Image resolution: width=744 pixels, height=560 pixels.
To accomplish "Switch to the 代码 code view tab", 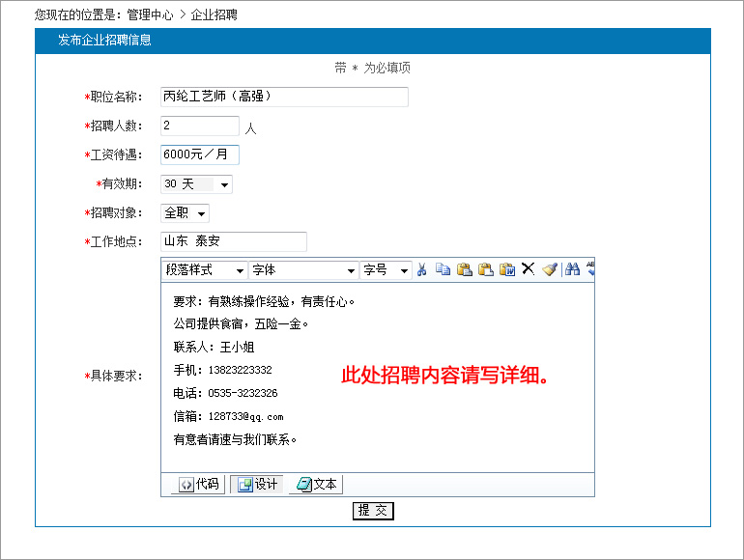I will coord(198,485).
